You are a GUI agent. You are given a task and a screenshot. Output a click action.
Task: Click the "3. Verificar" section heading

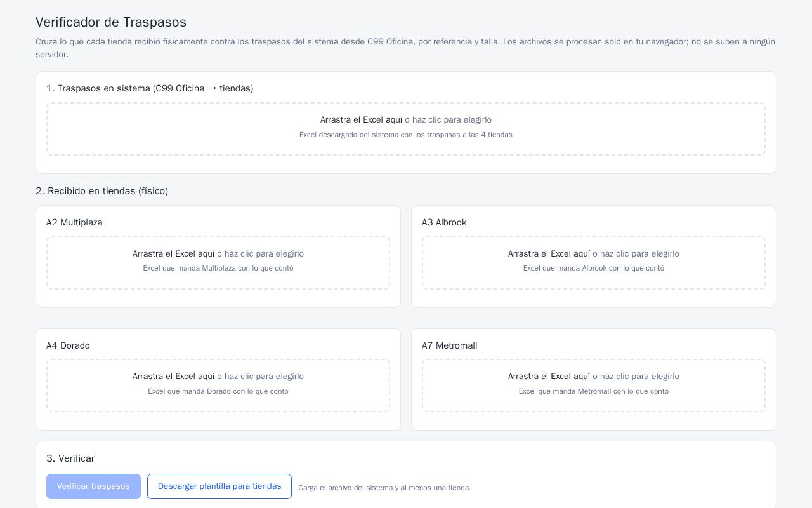click(70, 458)
